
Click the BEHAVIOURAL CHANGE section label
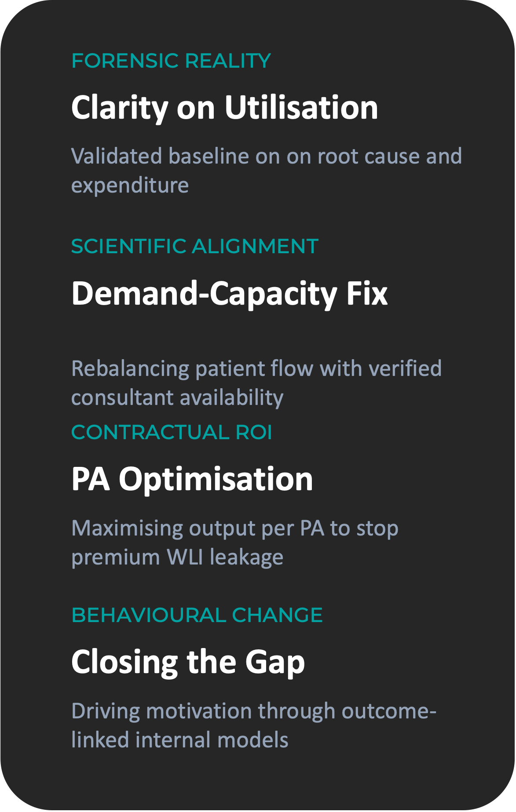point(197,615)
